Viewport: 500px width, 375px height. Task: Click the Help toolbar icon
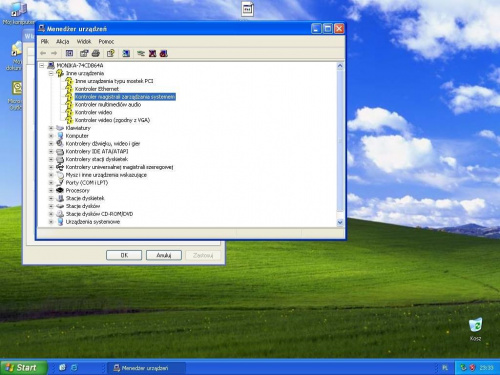coord(111,53)
